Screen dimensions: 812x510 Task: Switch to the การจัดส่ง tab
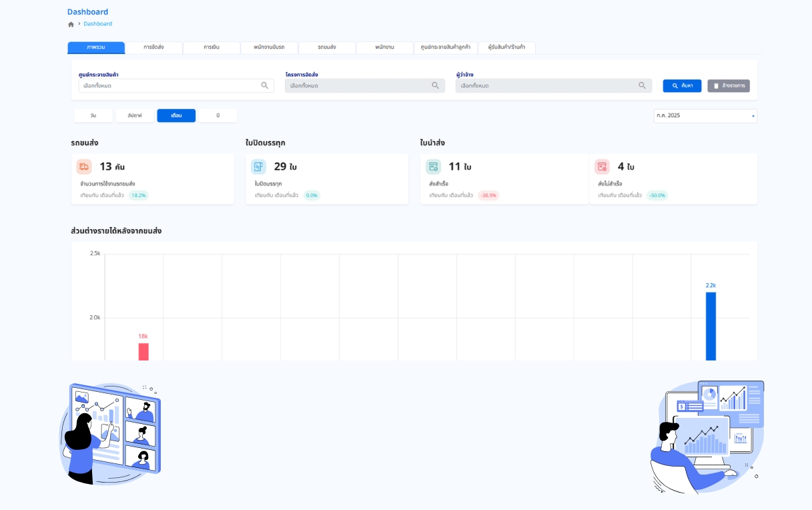point(153,47)
